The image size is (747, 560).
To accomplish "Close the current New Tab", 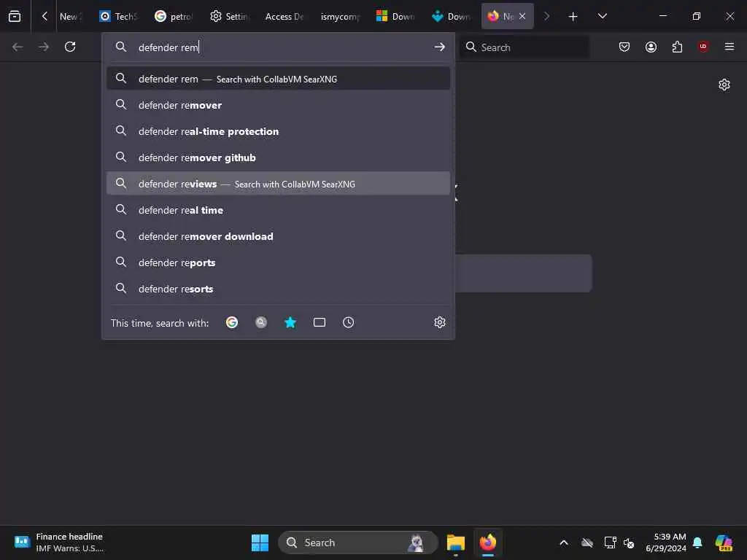I will pyautogui.click(x=522, y=16).
